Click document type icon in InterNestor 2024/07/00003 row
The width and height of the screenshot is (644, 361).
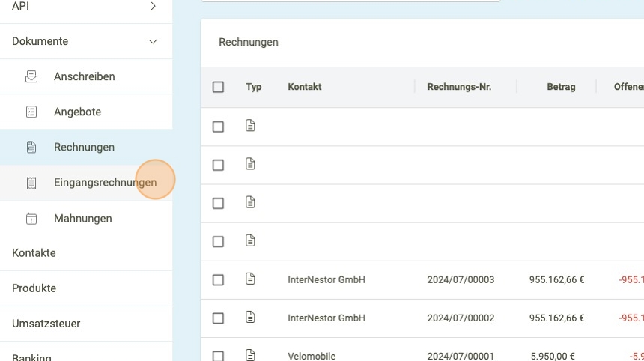pyautogui.click(x=250, y=279)
